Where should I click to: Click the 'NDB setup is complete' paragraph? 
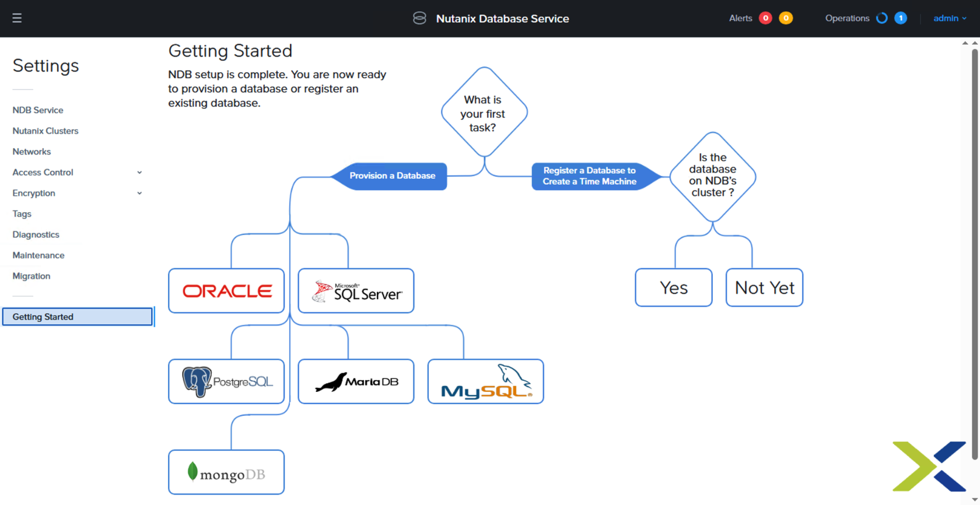click(277, 89)
